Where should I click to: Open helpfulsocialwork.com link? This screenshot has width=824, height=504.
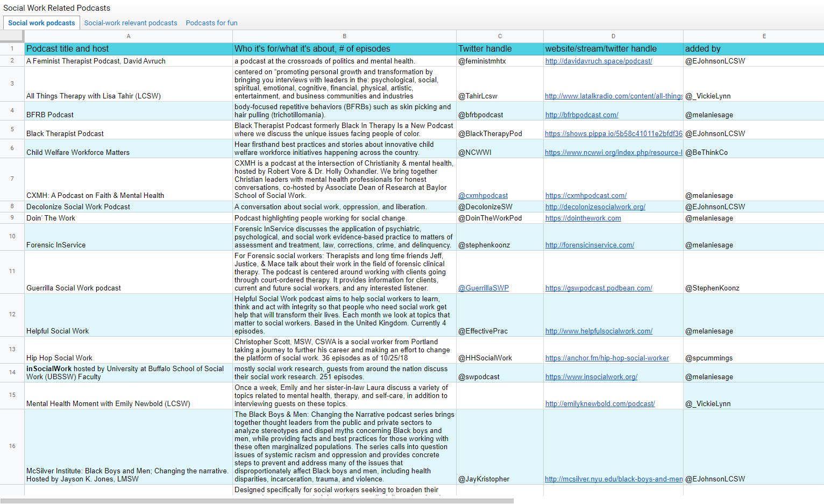coord(599,331)
